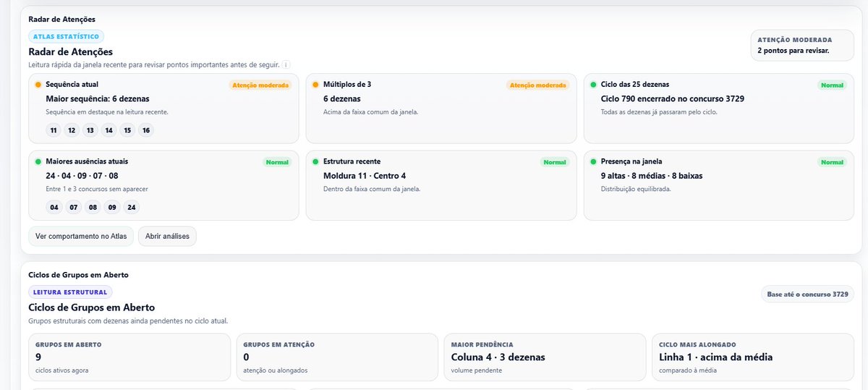The height and width of the screenshot is (390, 868).
Task: Click Normal badge on Presença na janela card
Action: [x=832, y=162]
